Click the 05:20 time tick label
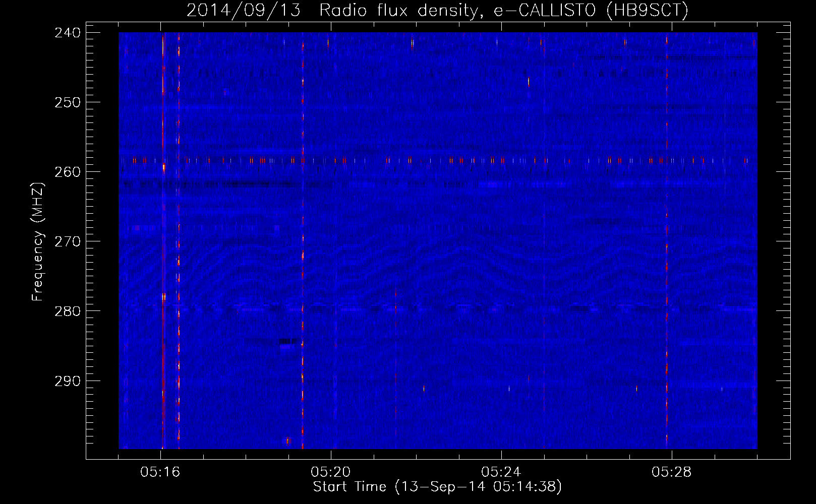Image resolution: width=816 pixels, height=504 pixels. click(331, 472)
